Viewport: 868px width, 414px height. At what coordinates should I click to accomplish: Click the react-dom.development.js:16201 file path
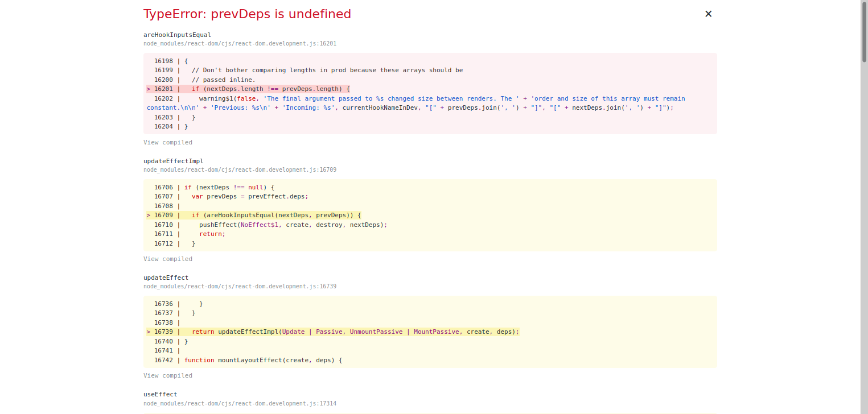(x=240, y=43)
